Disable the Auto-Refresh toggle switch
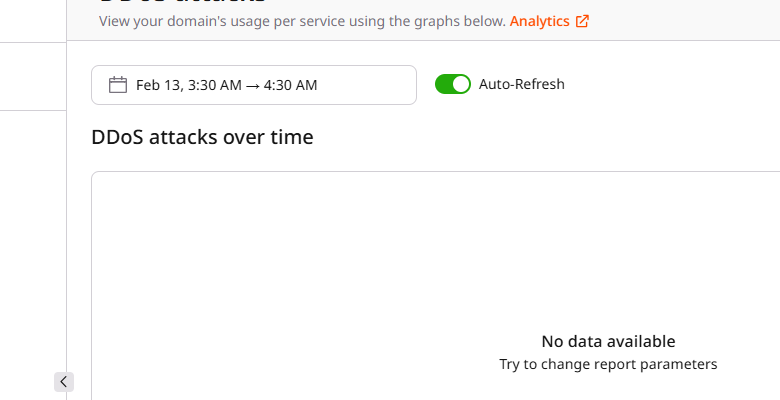The image size is (780, 400). [x=452, y=84]
